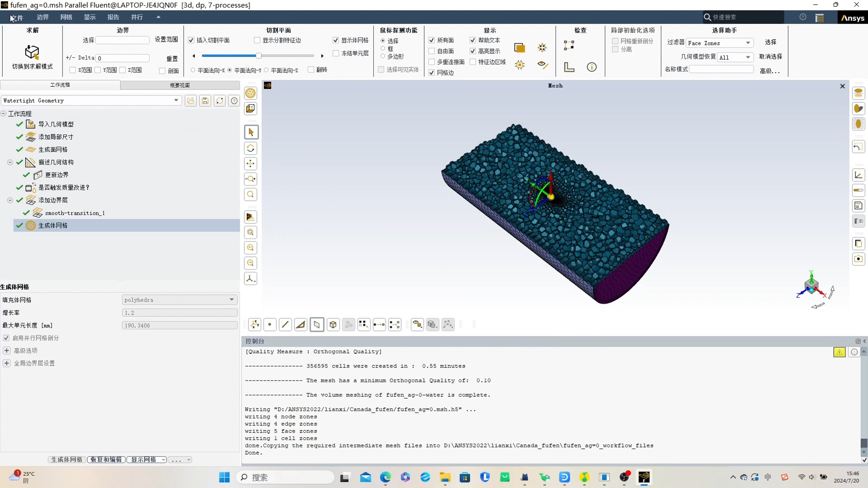Image resolution: width=868 pixels, height=488 pixels.
Task: Select the rotate view tool
Action: coord(250,148)
